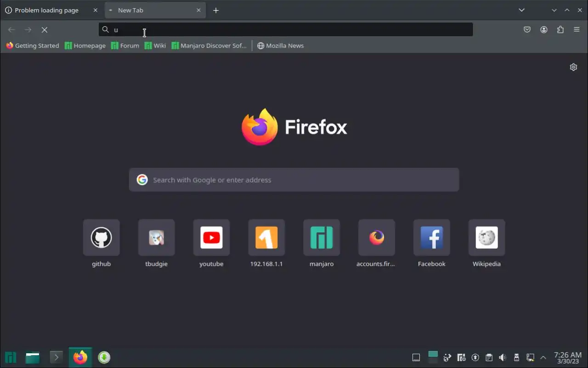Click the address bar magnifier icon
Image resolution: width=588 pixels, height=368 pixels.
105,29
